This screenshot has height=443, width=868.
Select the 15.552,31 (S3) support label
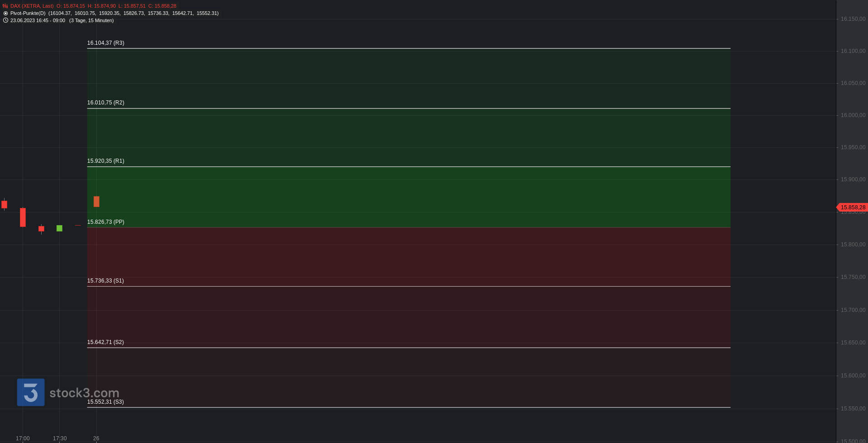click(x=105, y=402)
